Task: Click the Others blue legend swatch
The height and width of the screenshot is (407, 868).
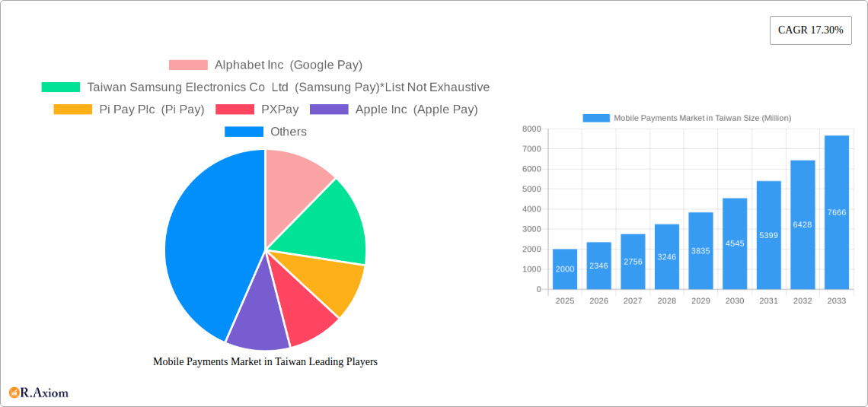Action: (244, 132)
